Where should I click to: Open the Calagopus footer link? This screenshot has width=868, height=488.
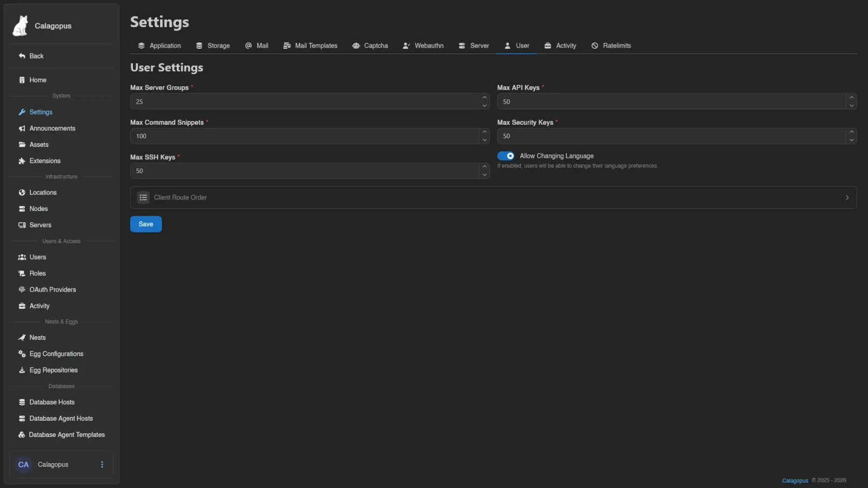coord(795,480)
